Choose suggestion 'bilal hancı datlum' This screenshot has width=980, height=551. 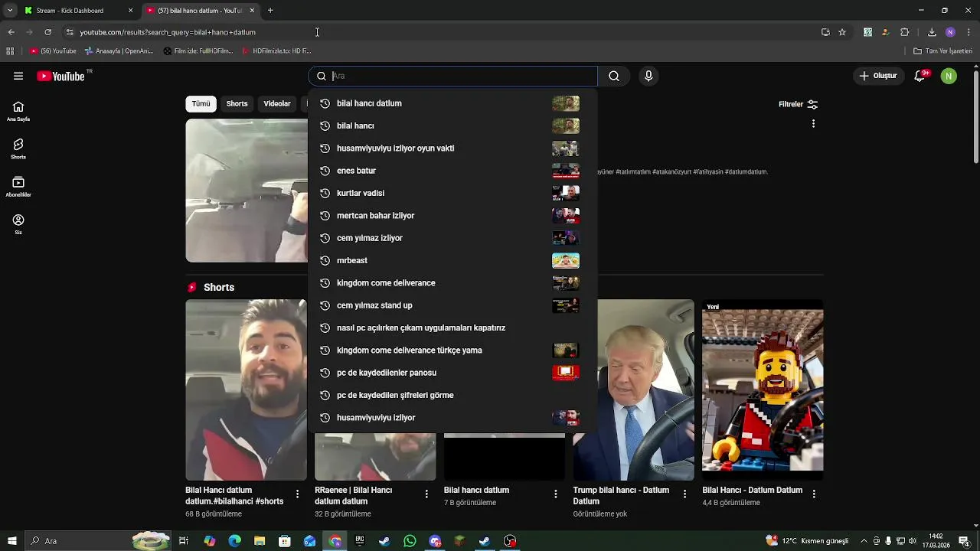452,103
